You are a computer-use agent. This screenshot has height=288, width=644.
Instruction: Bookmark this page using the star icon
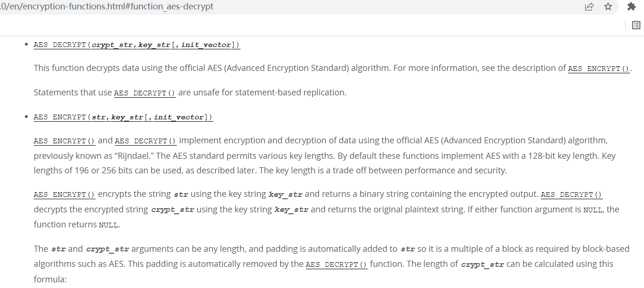click(608, 7)
